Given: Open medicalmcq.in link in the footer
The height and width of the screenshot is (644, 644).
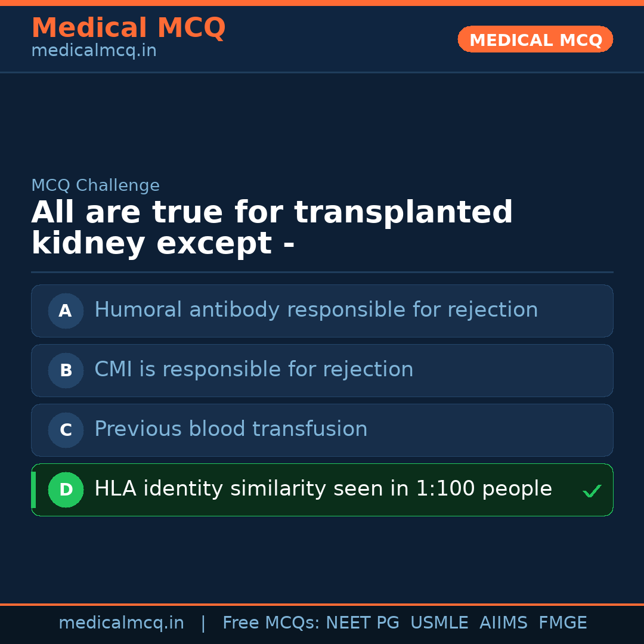Looking at the screenshot, I should point(121,623).
